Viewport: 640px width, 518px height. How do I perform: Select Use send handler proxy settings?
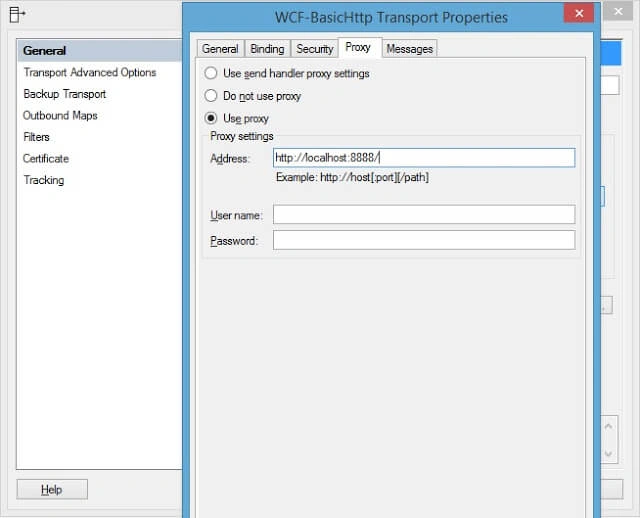coord(287,73)
